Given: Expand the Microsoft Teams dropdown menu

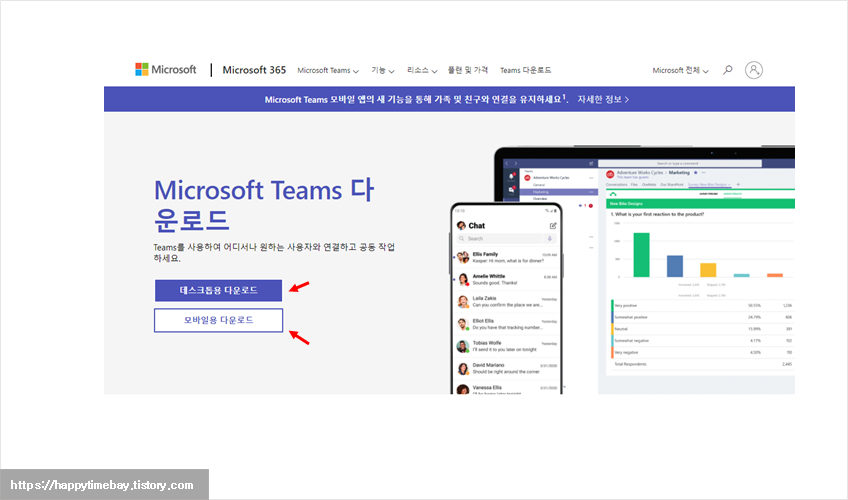Looking at the screenshot, I should click(x=328, y=70).
